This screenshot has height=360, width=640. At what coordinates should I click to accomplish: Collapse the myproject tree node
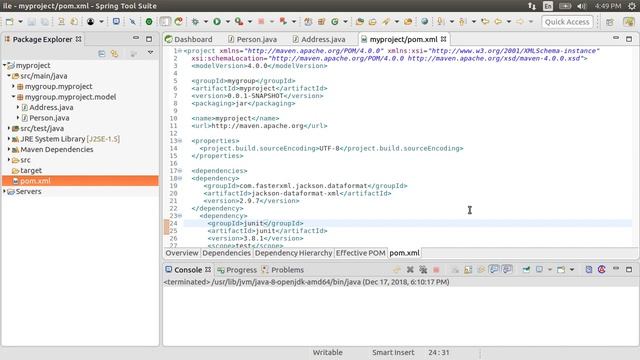tap(4, 65)
